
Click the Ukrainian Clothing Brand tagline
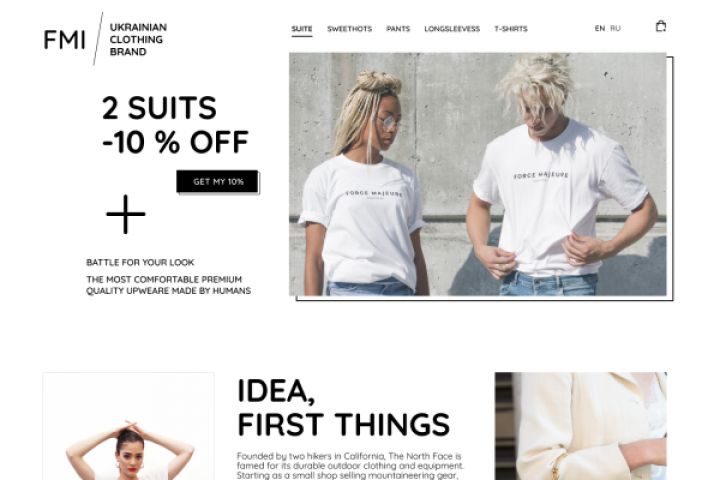138,40
